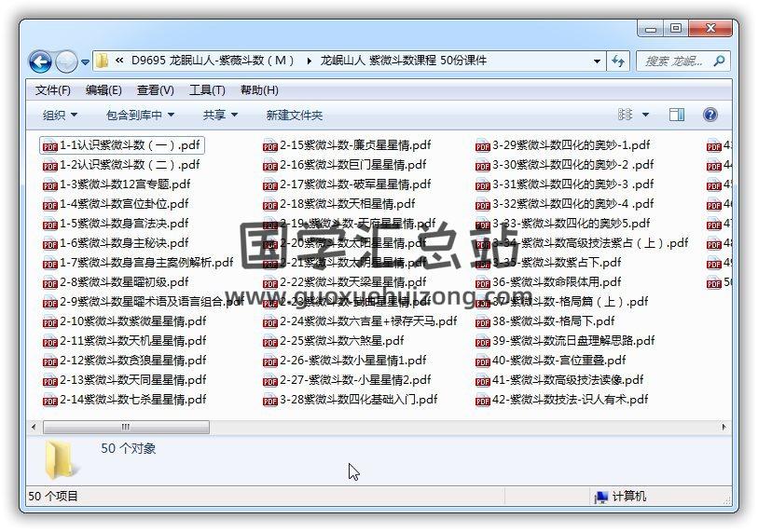Toggle the preview pane icon
This screenshot has height=532, width=758.
tap(677, 115)
